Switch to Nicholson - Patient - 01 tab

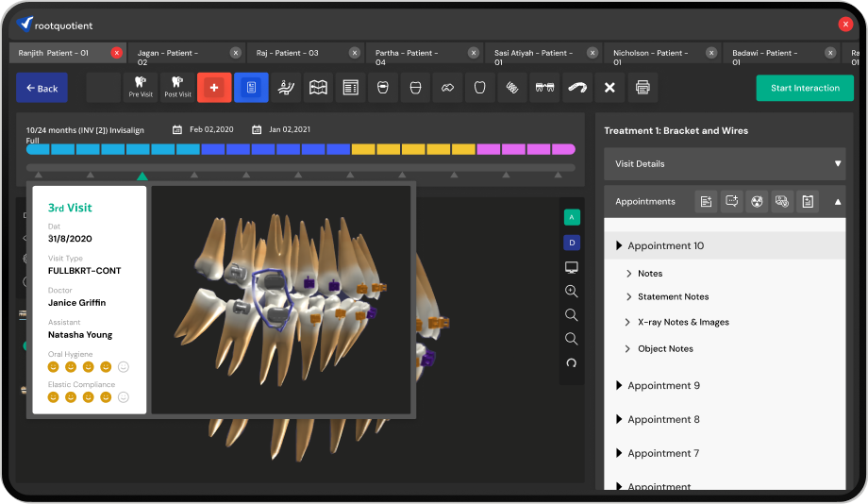tap(662, 53)
